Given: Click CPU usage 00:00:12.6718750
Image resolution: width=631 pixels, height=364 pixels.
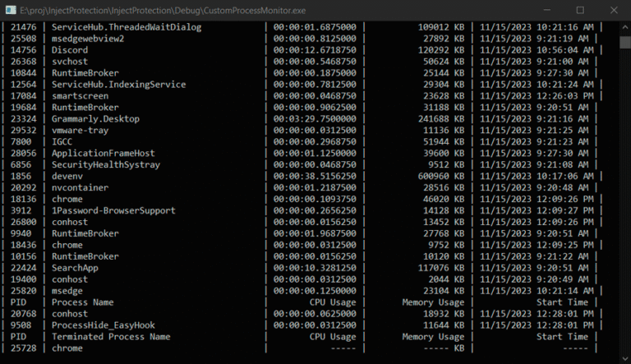Looking at the screenshot, I should (315, 50).
